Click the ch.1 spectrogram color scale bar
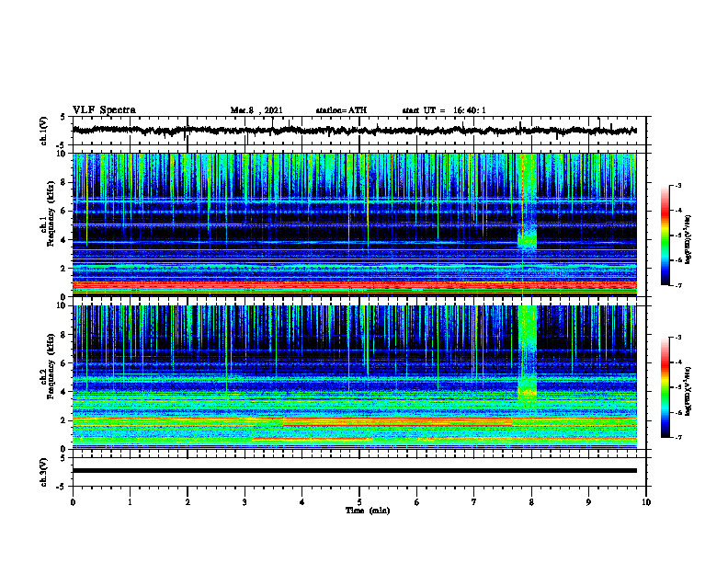The height and width of the screenshot is (563, 728). tap(665, 236)
